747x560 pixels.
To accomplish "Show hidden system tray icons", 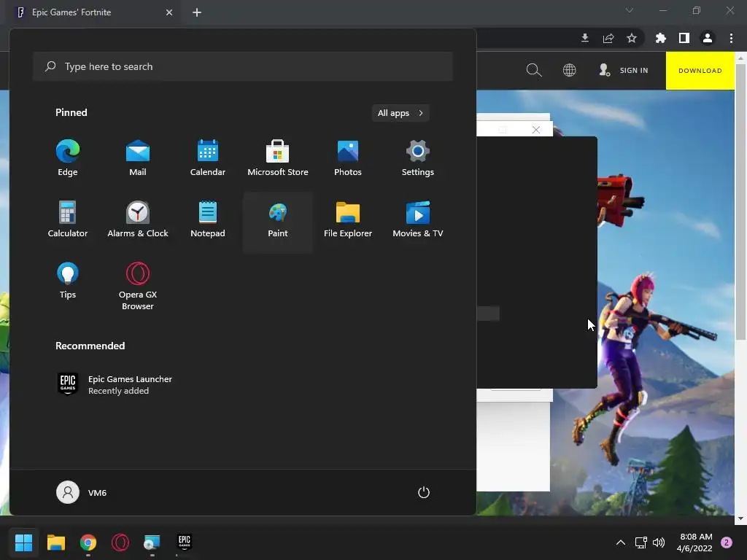I will point(621,542).
